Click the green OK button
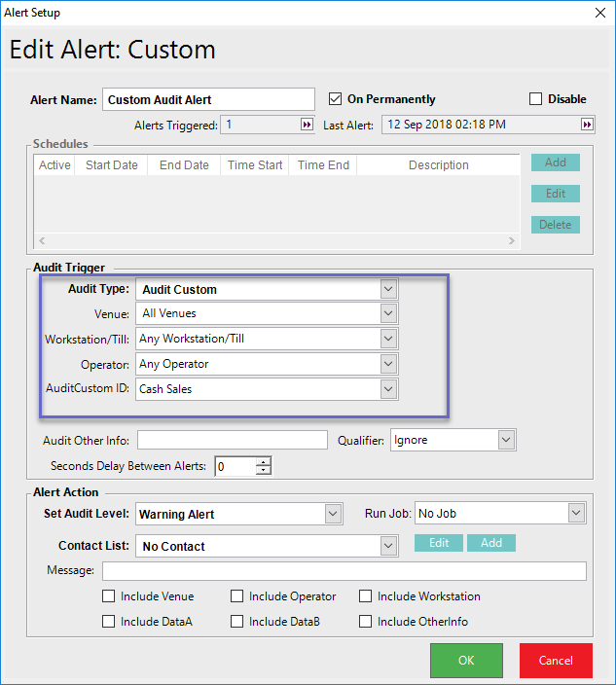616x685 pixels. pyautogui.click(x=466, y=660)
